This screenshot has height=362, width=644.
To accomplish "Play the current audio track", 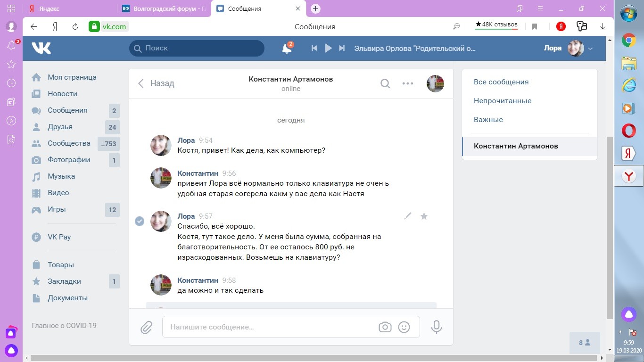I will 329,48.
